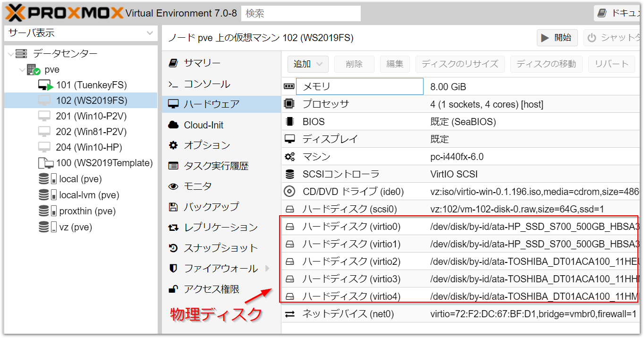644x338 pixels.
Task: Click the value 既定 (SeaBIOS)
Action: coord(463,122)
